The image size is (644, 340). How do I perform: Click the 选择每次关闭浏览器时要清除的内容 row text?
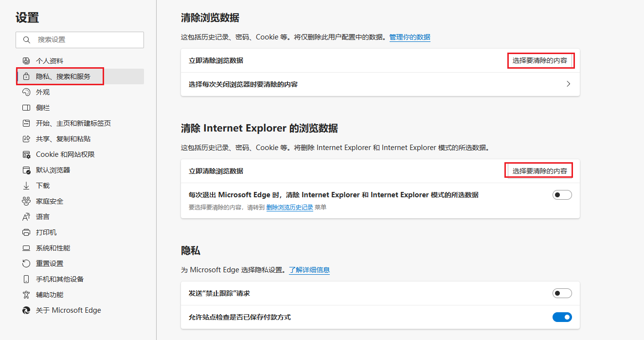point(243,84)
